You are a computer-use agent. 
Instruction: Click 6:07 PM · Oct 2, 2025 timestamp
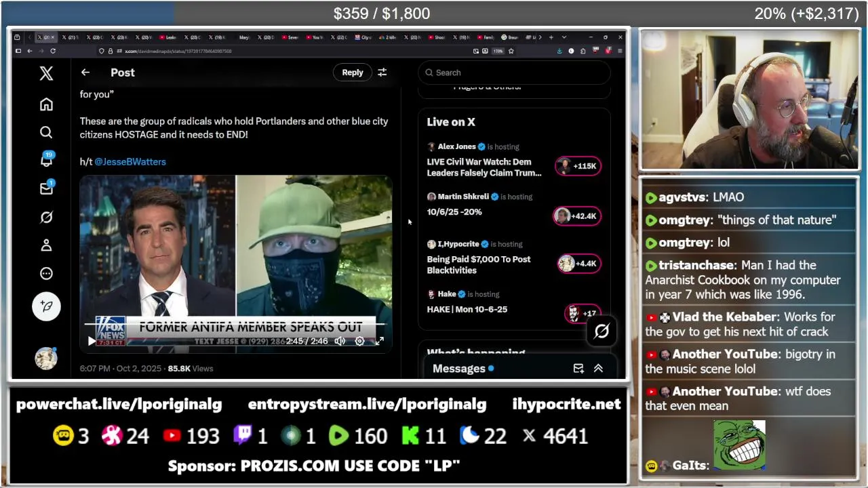pos(121,369)
